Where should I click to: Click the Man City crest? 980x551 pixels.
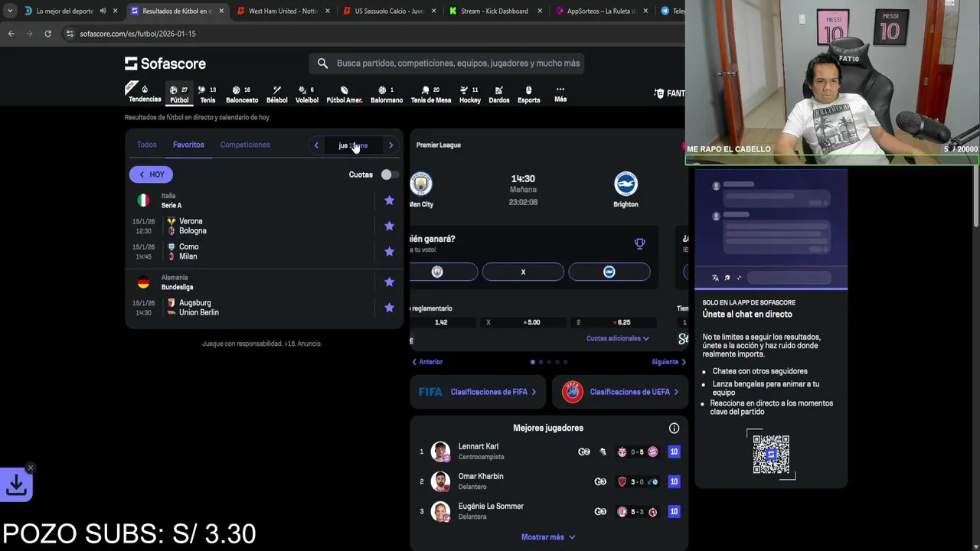pyautogui.click(x=421, y=184)
